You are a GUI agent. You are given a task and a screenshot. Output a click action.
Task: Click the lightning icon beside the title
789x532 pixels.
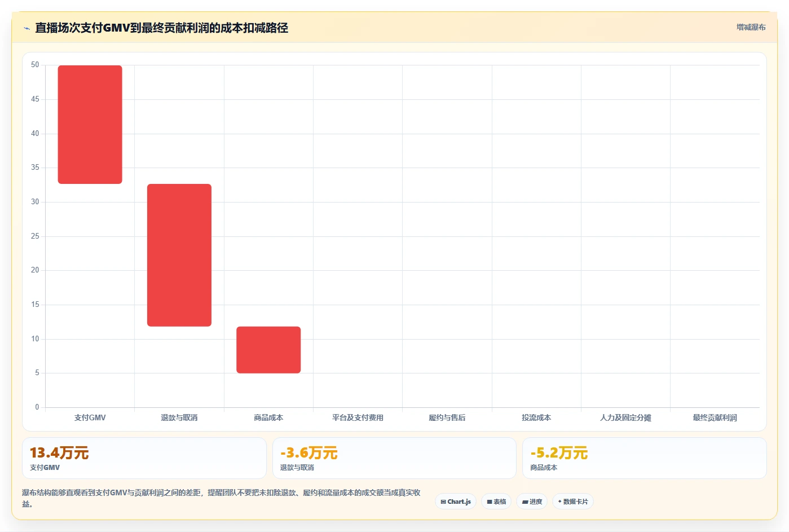coord(27,28)
